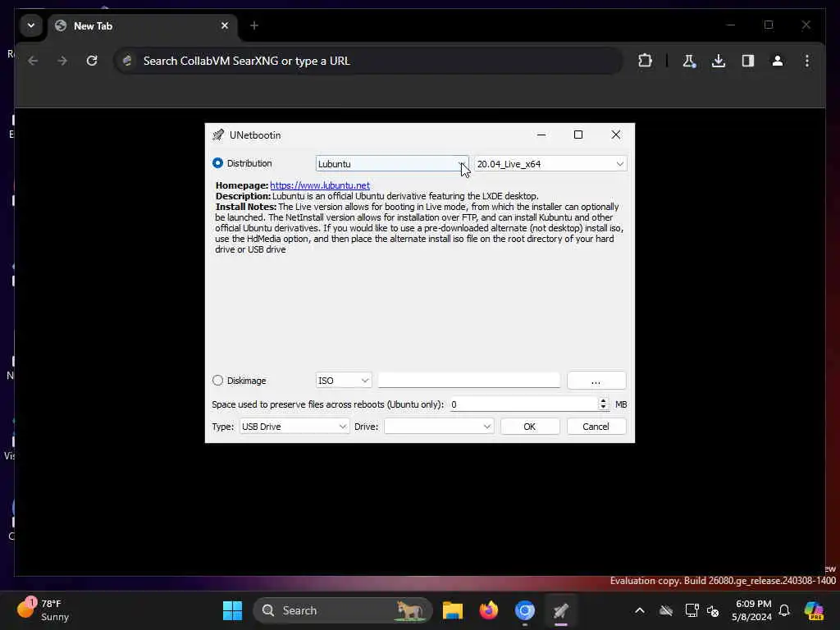Click the muted volume tray icon
The image size is (840, 630).
pos(713,610)
